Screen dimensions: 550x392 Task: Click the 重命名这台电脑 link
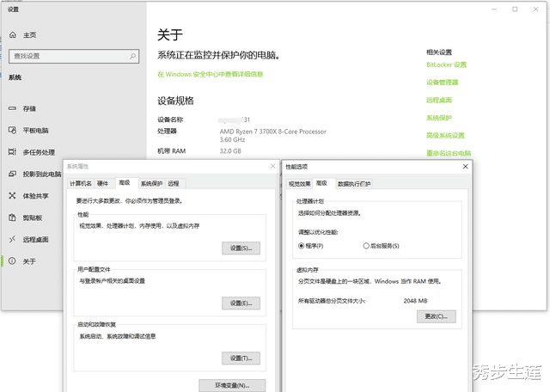tap(449, 153)
